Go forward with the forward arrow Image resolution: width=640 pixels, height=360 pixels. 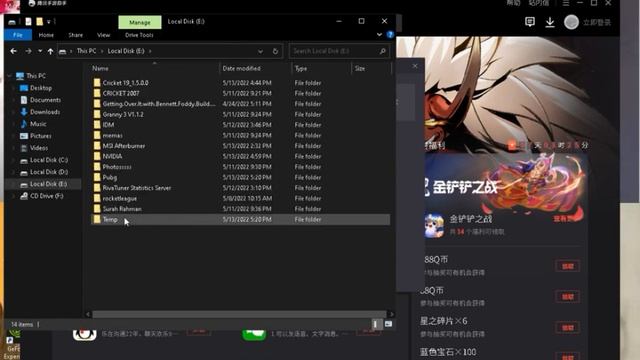point(28,51)
